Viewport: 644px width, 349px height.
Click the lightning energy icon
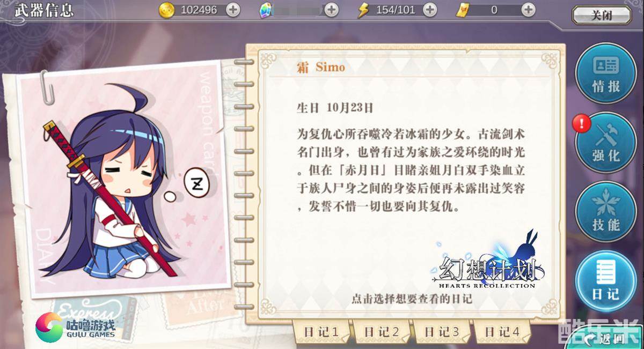[x=363, y=10]
